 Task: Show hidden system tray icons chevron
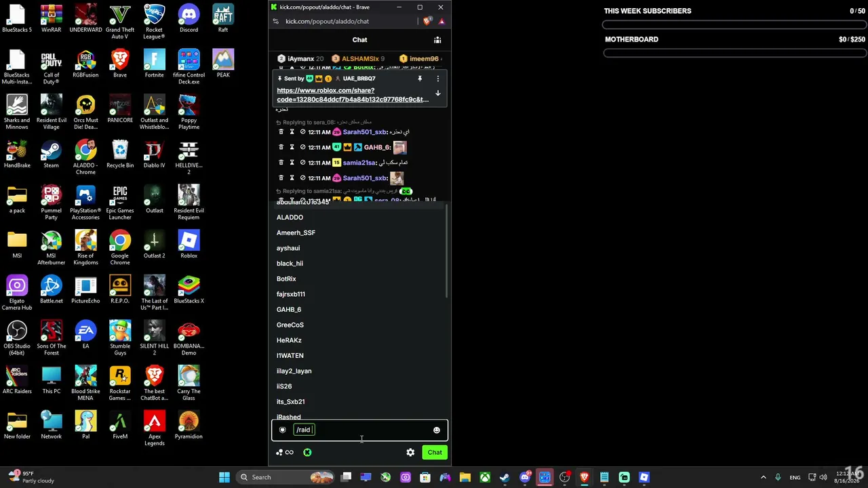tap(763, 477)
